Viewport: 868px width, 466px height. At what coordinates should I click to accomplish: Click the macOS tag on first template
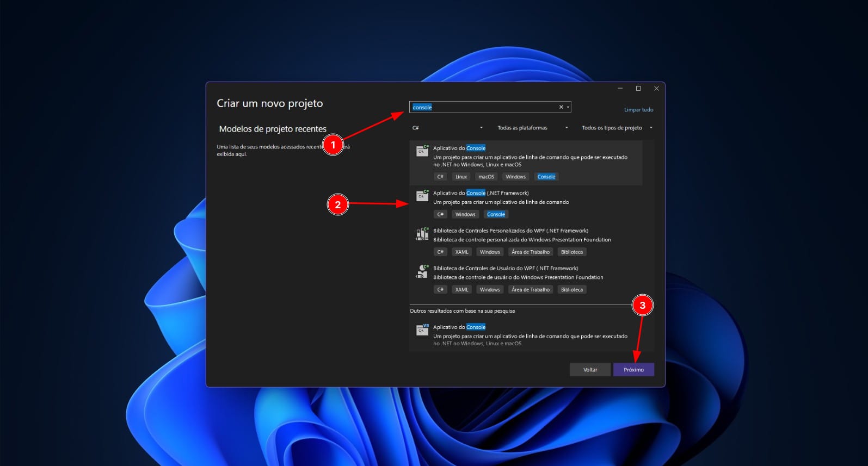486,177
